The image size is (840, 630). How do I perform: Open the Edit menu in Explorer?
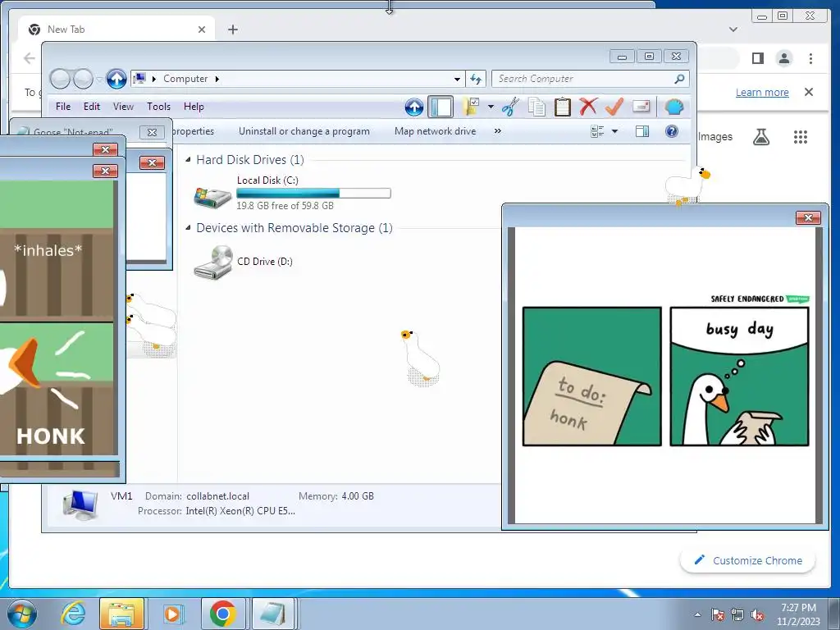click(x=92, y=107)
